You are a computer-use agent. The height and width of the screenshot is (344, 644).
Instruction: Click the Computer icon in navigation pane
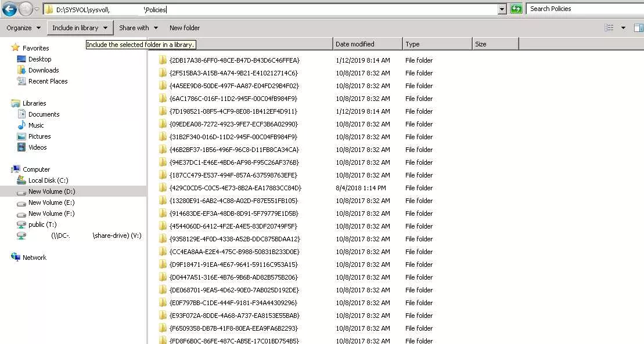pos(16,169)
